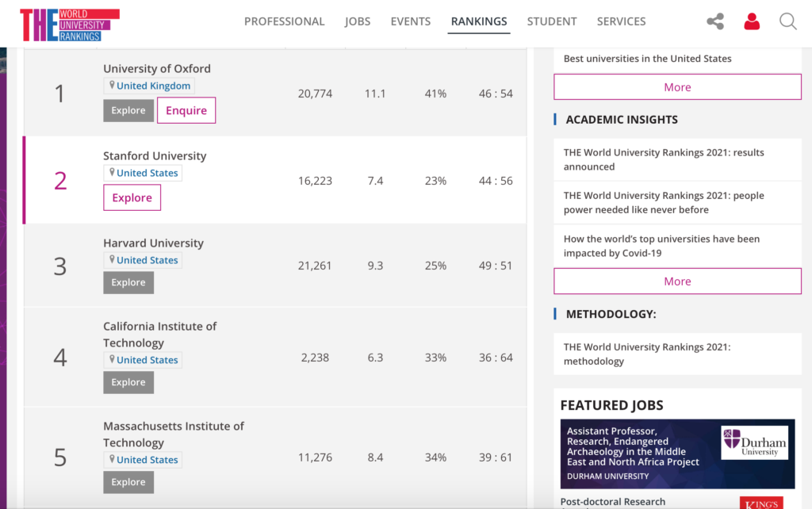Open the share icon in header

(x=715, y=21)
